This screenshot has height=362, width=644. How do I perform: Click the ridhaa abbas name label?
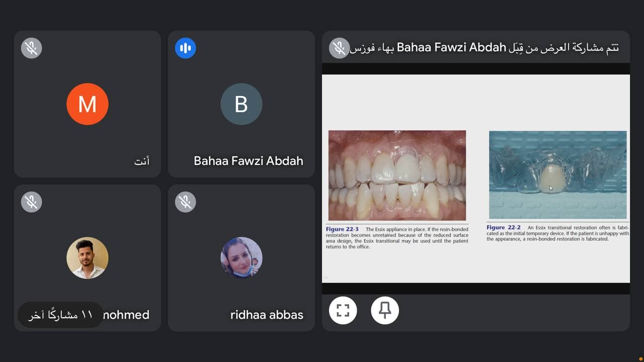[x=267, y=315]
